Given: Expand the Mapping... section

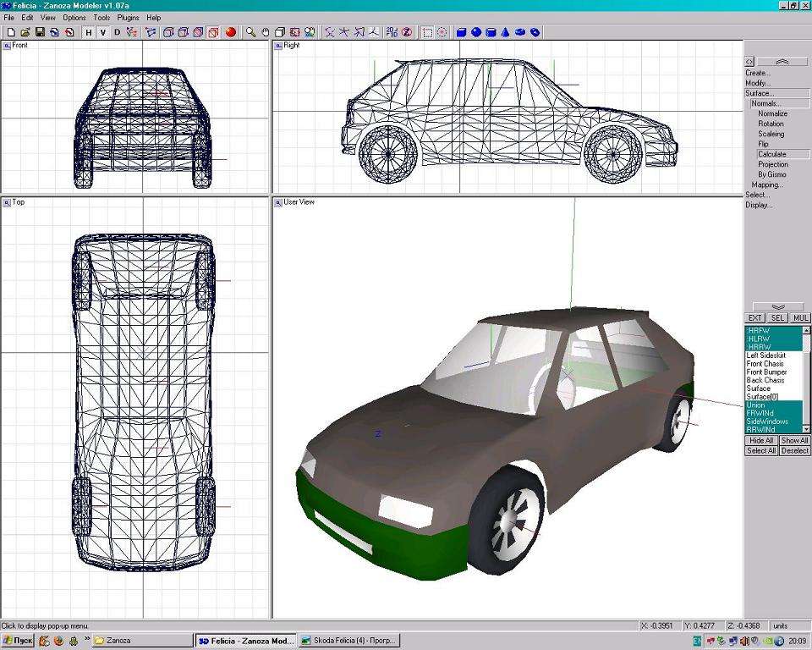Looking at the screenshot, I should pos(767,185).
